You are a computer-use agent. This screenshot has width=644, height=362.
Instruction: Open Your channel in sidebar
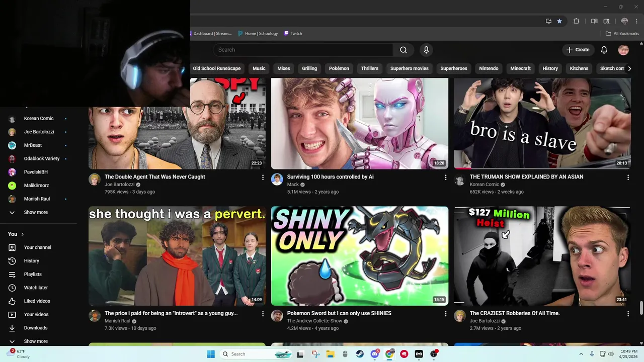click(38, 247)
